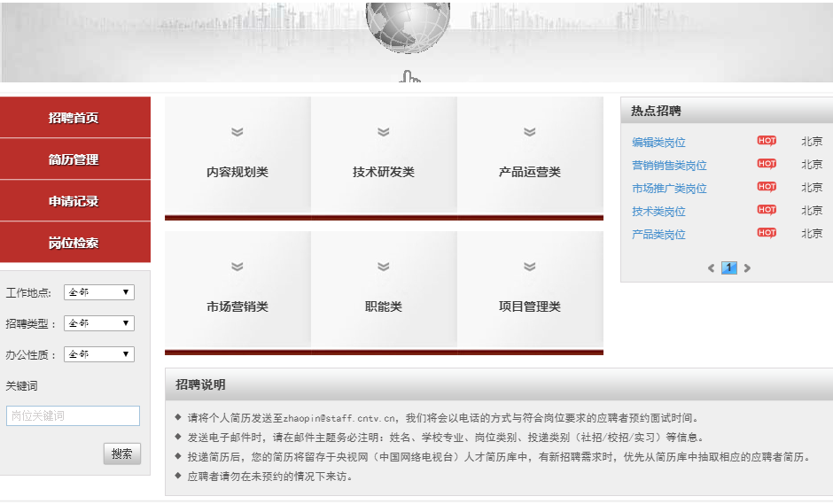Click the HOT badge beside 技术类岗位

[767, 210]
